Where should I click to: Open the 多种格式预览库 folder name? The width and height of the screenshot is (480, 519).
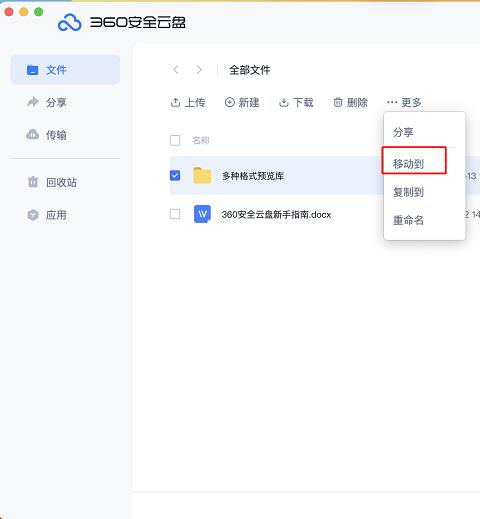pyautogui.click(x=253, y=176)
